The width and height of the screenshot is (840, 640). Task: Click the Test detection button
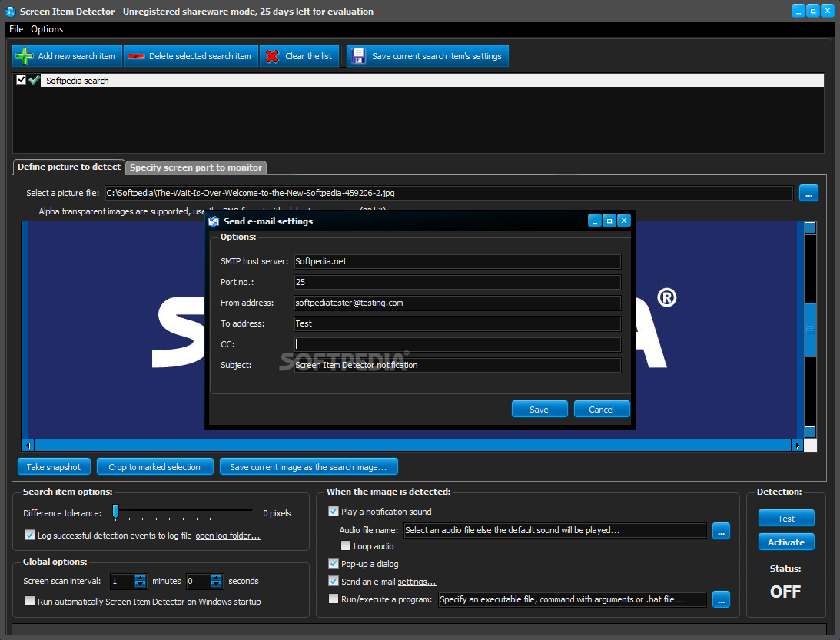(x=786, y=519)
